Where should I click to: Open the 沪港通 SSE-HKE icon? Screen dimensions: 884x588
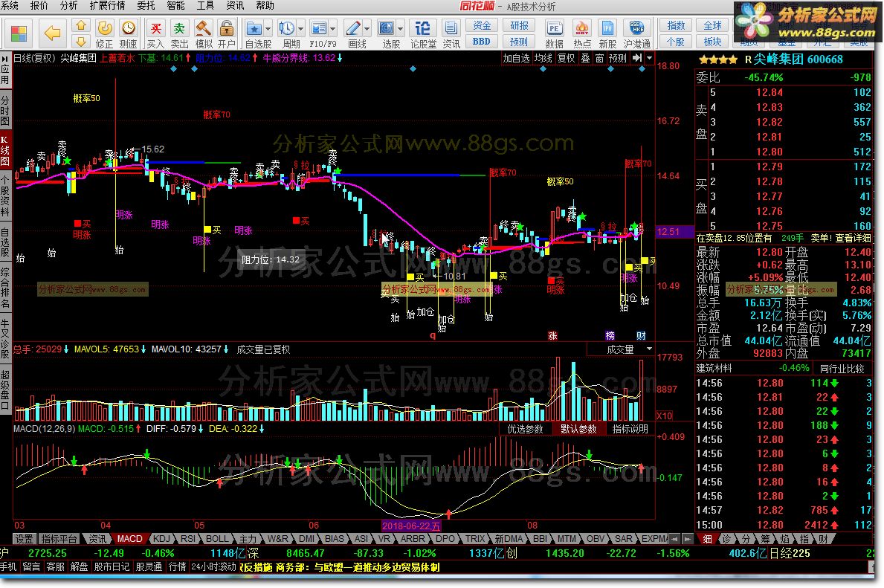pyautogui.click(x=637, y=34)
